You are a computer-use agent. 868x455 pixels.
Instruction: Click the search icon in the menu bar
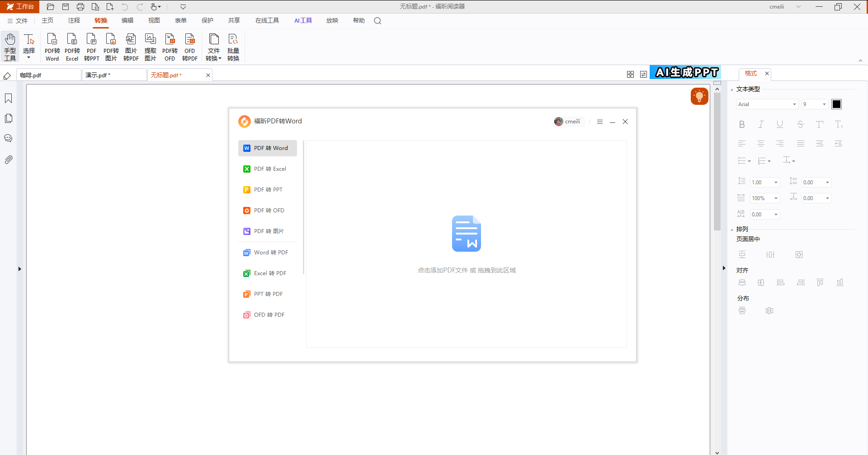tap(377, 21)
